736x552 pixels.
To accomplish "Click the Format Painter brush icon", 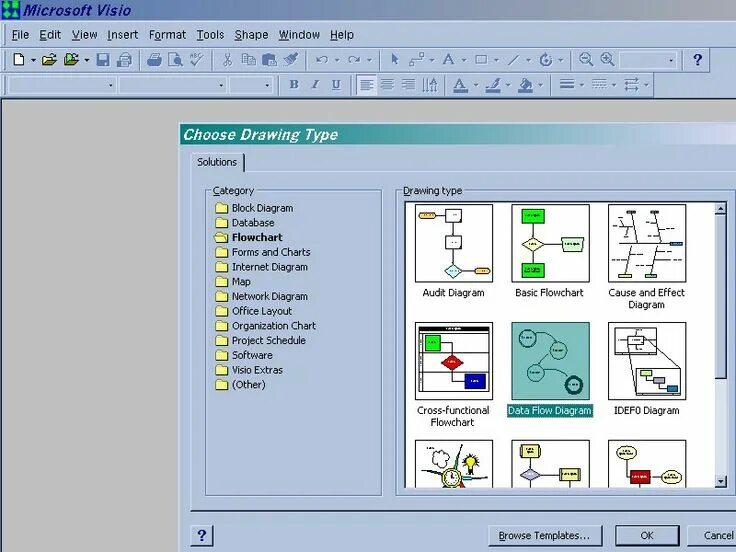I will (x=291, y=60).
